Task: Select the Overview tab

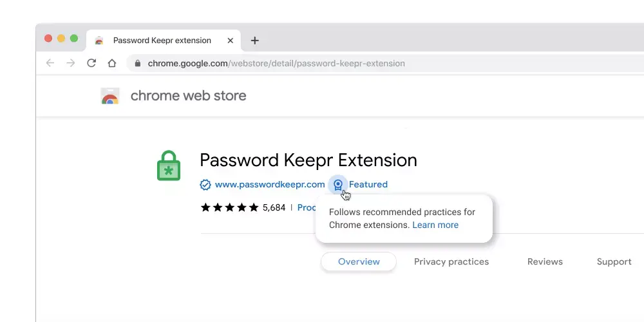Action: point(359,261)
